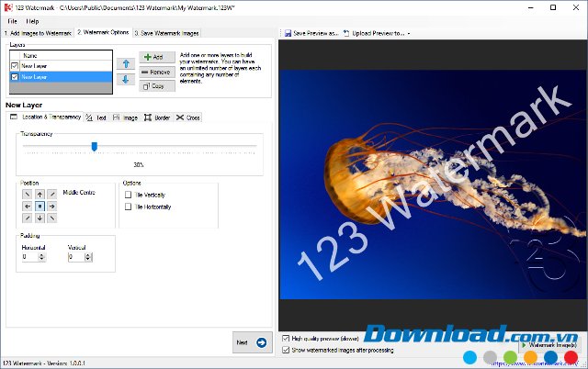Select the first New Layer row

pyautogui.click(x=61, y=66)
